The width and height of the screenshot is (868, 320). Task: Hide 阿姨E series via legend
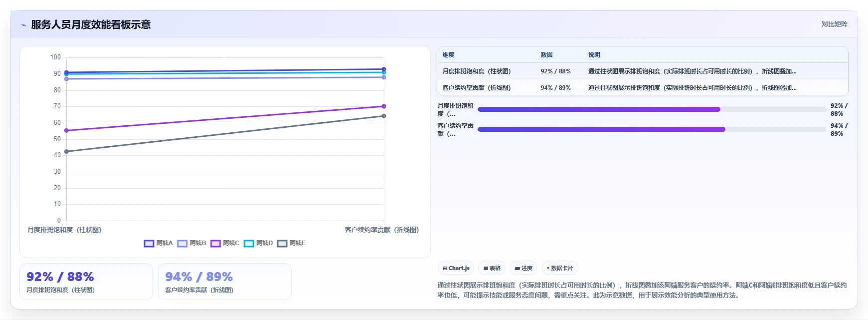pos(292,243)
